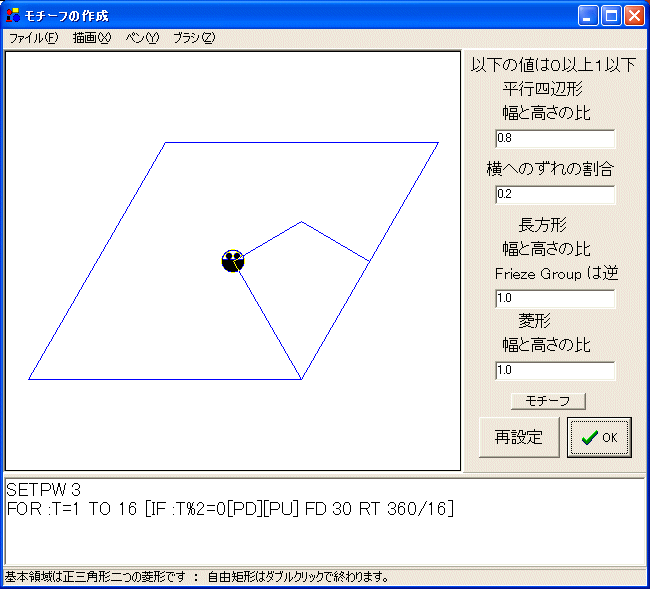Close the モチーフの作成 window
The image size is (650, 589).
[x=634, y=16]
